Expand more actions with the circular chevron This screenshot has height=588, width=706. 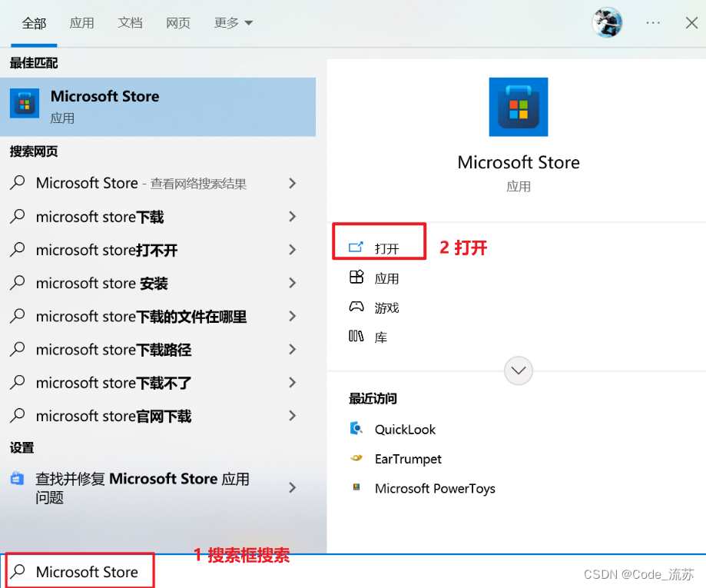point(519,370)
